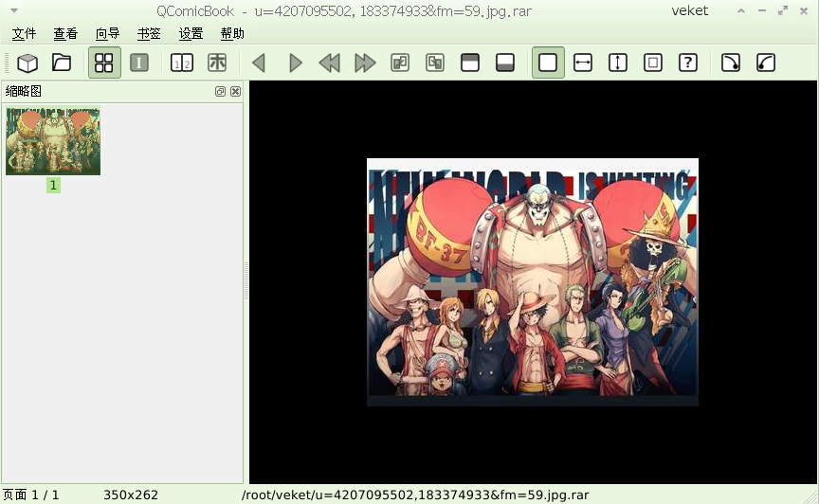Click image size 350x262 in status bar
This screenshot has height=504, width=819.
coord(131,495)
